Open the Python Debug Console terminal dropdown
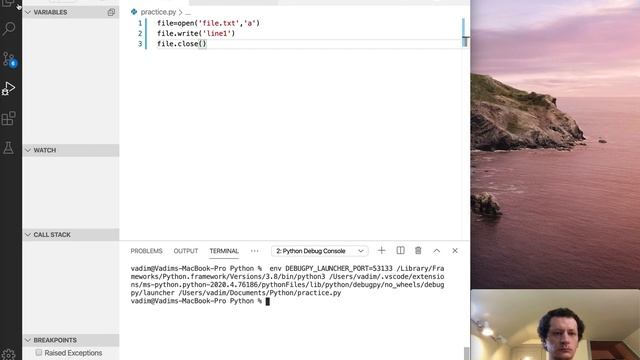Viewport: 640px width, 360px height. coord(320,251)
